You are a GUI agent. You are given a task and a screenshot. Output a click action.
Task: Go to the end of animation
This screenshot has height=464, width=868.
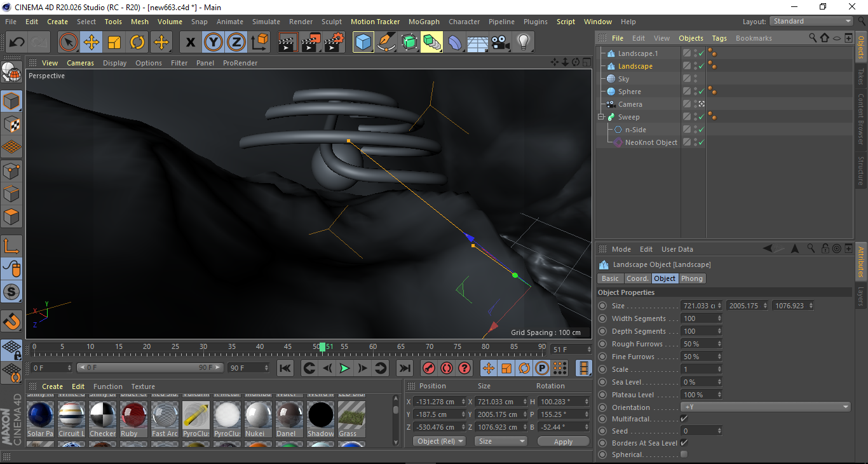pyautogui.click(x=404, y=368)
